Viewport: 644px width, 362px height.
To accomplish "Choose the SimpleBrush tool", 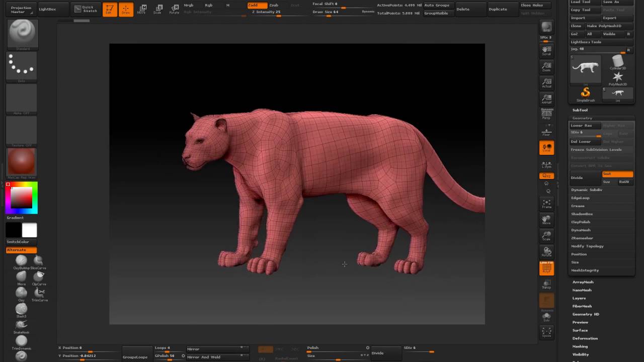I will 586,94.
